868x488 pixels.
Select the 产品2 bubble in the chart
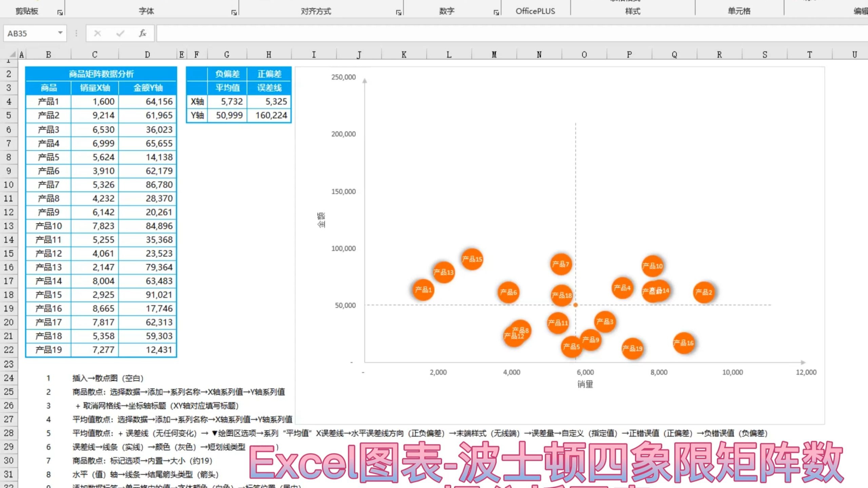pos(704,292)
